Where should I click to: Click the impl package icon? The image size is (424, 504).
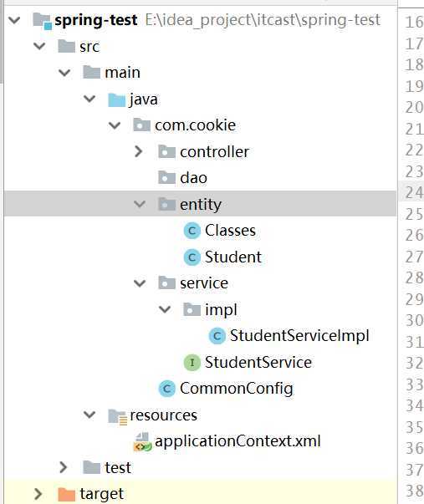tap(192, 309)
